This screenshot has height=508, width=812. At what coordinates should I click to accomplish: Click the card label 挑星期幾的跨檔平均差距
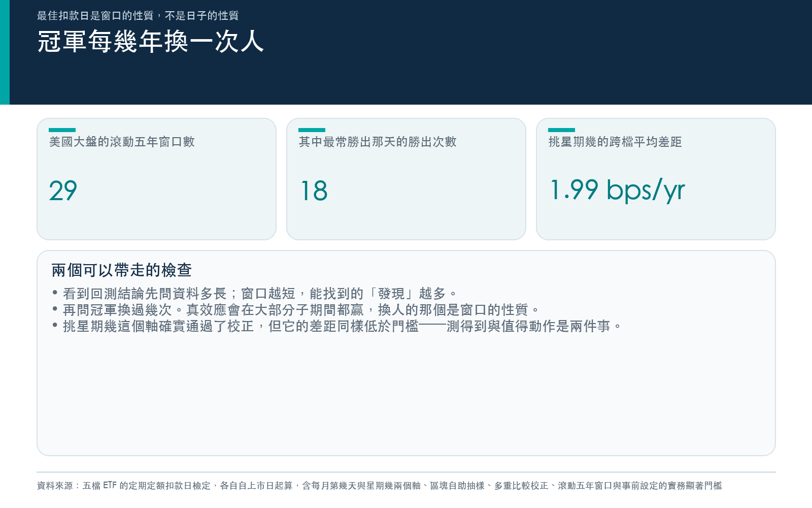pos(615,142)
